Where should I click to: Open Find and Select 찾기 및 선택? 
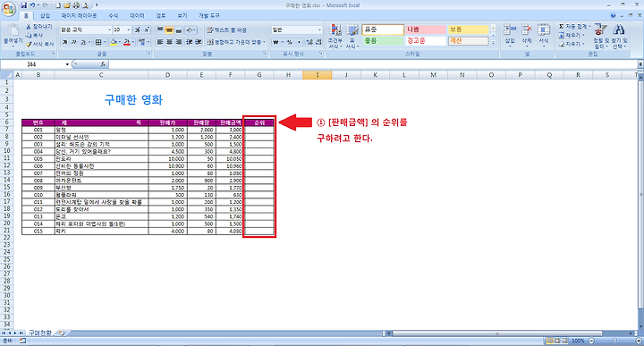coord(619,36)
